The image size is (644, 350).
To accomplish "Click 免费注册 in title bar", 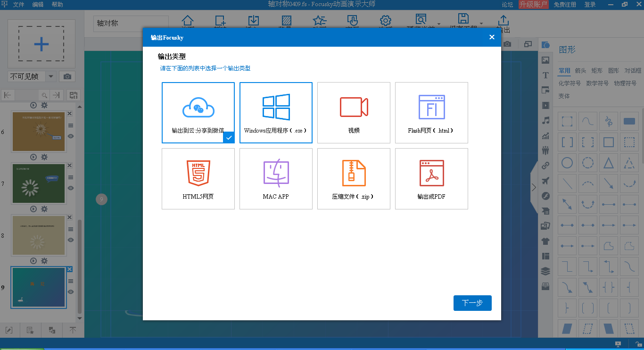I will point(565,5).
